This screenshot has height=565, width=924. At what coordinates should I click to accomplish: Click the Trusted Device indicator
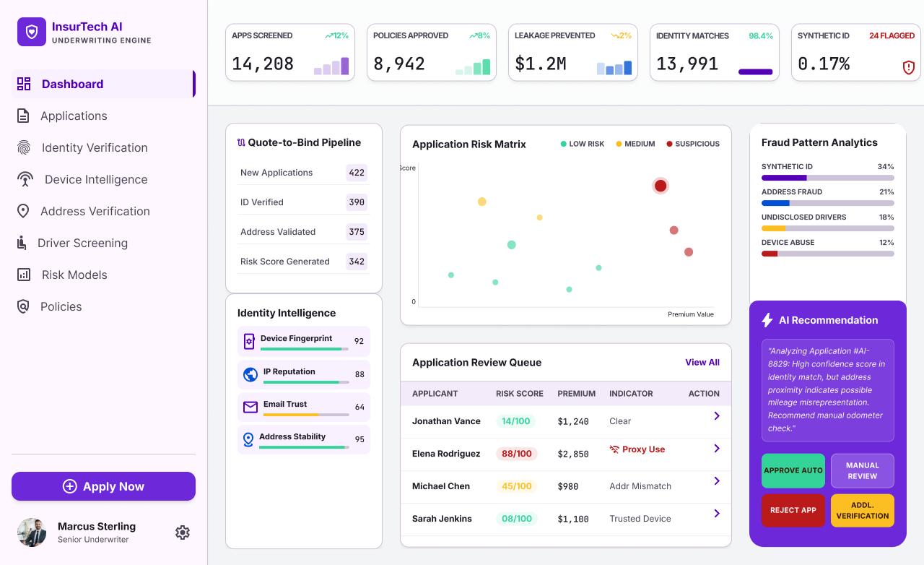(x=640, y=519)
